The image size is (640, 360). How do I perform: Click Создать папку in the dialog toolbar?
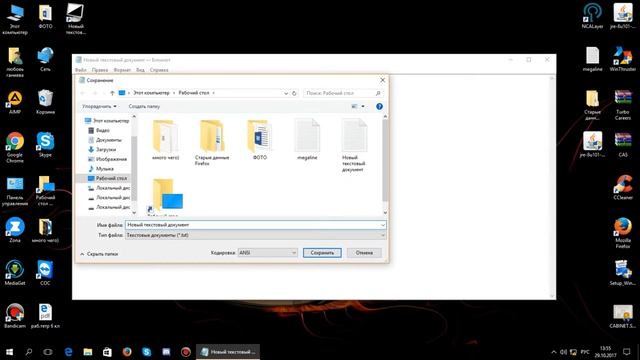click(144, 107)
